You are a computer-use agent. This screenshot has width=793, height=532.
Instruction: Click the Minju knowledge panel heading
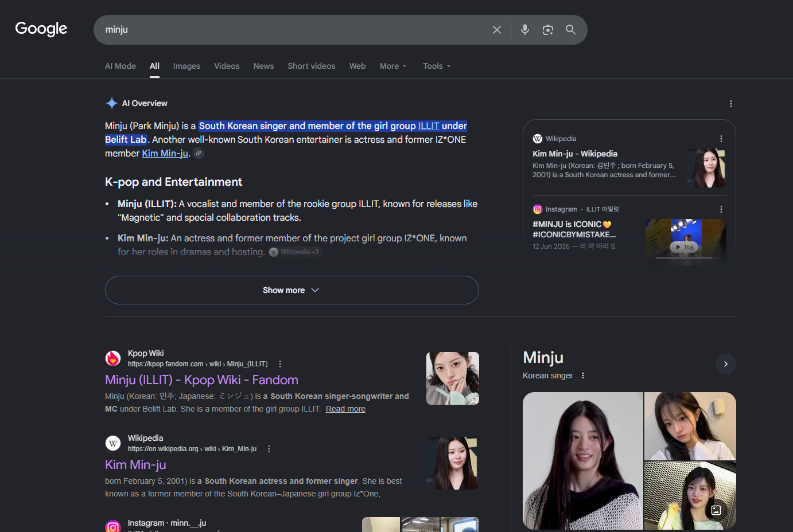click(543, 358)
